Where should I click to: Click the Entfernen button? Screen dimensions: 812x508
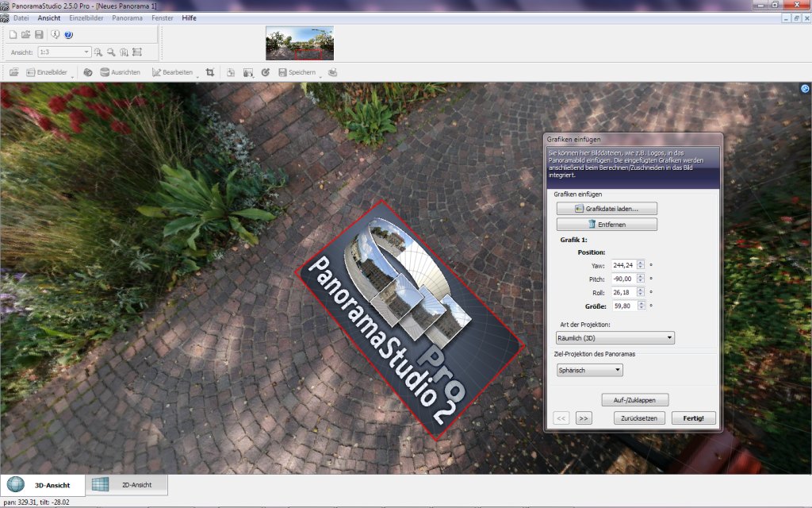[607, 225]
